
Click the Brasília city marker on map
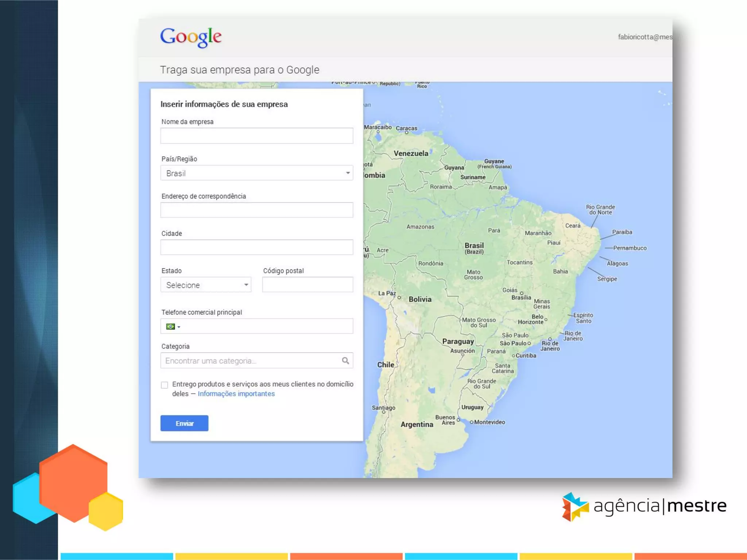522,293
